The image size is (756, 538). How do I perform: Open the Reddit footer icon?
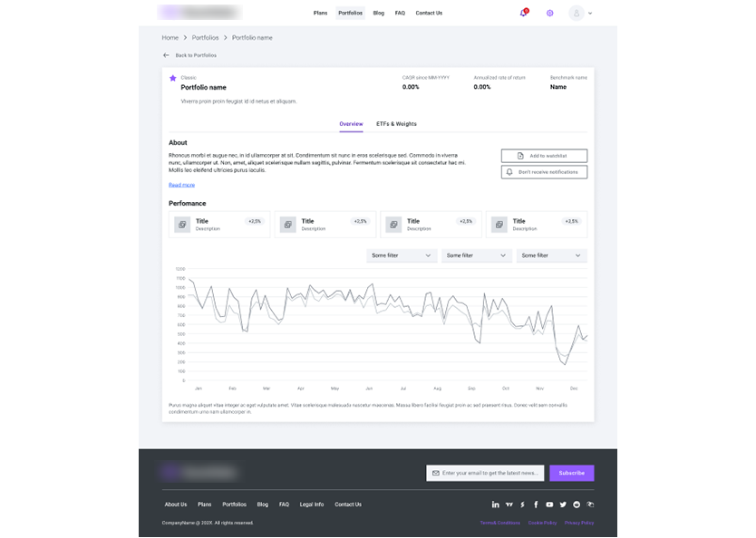pos(577,504)
